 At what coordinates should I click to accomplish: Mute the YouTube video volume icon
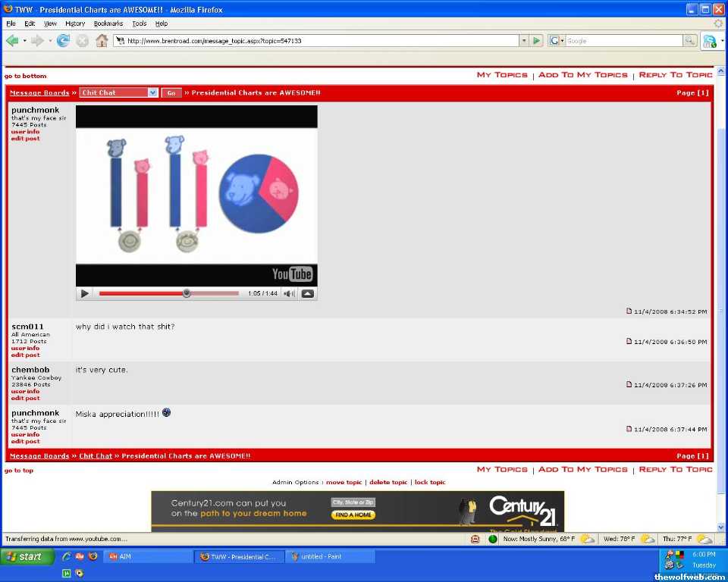(x=289, y=293)
